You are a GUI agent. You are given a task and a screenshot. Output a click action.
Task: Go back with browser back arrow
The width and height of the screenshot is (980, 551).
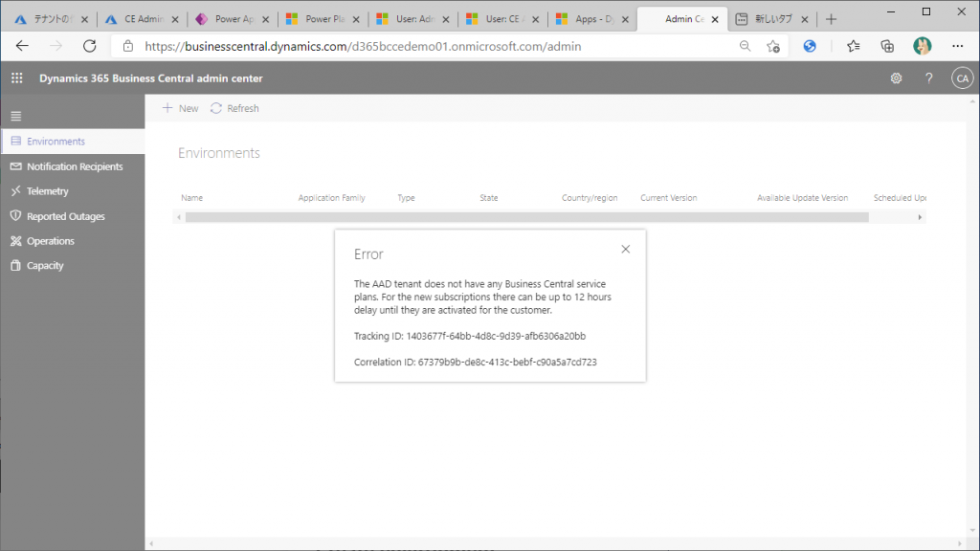(x=23, y=46)
